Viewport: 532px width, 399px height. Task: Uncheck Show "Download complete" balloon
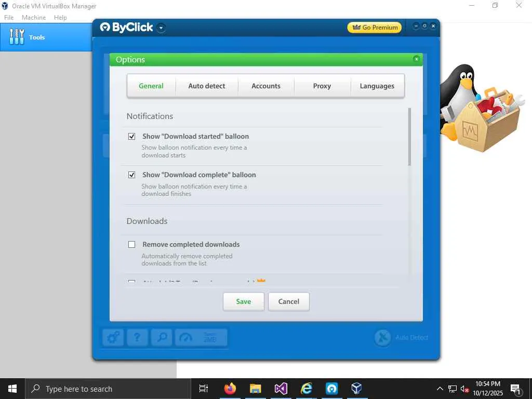[131, 175]
